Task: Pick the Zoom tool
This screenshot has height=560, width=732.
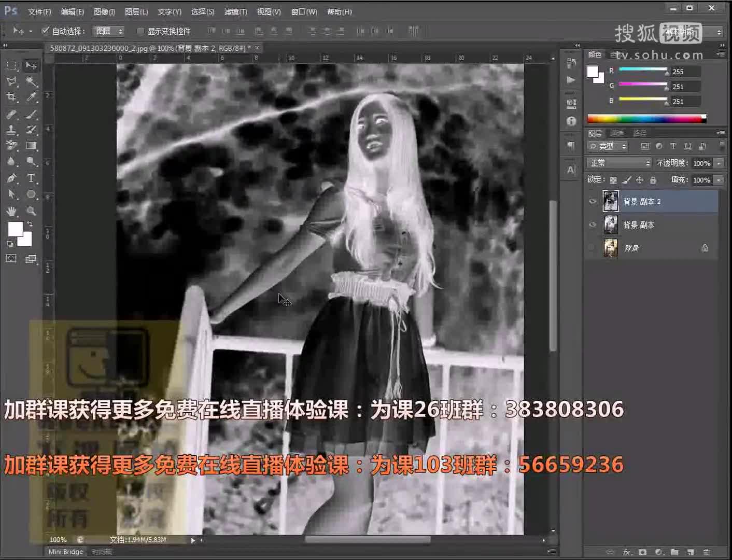Action: coord(31,212)
